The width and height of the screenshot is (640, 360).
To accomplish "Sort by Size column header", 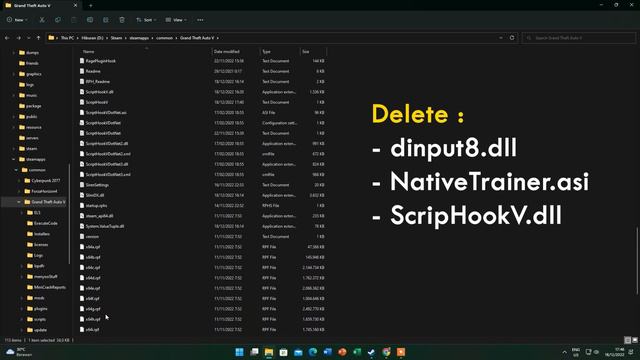I will [x=306, y=51].
